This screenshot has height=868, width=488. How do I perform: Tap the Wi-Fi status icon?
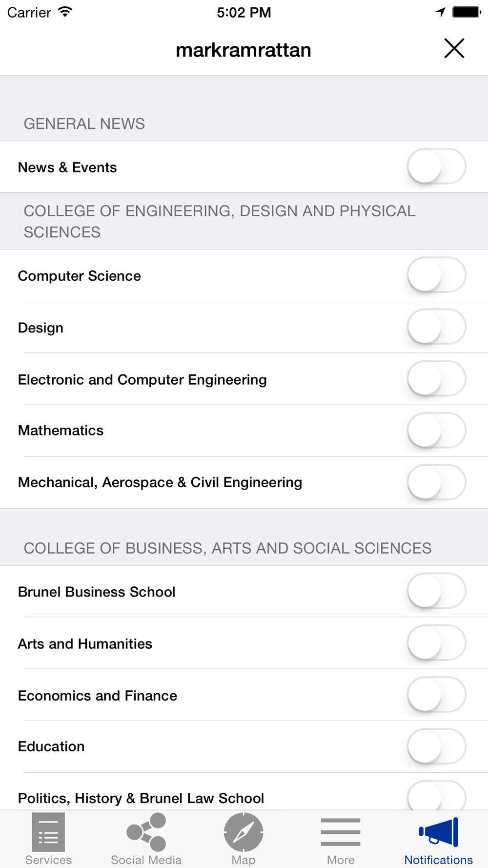tap(65, 12)
